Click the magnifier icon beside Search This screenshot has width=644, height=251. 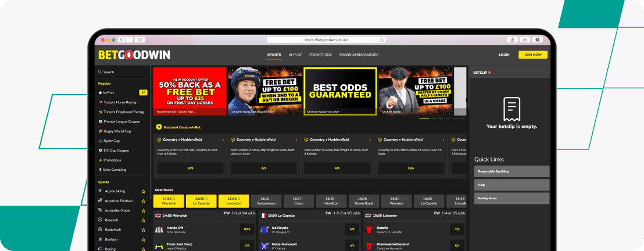(x=100, y=72)
